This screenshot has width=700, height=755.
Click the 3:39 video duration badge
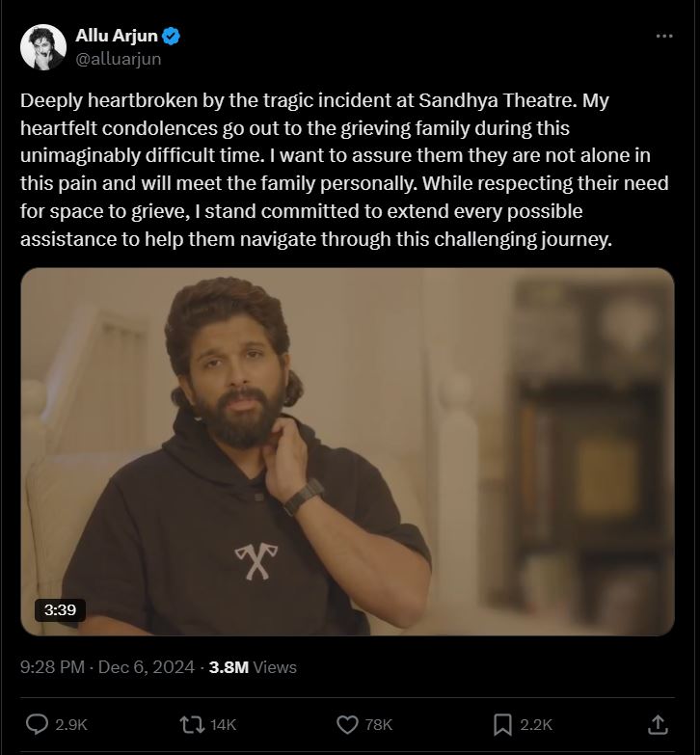point(60,609)
